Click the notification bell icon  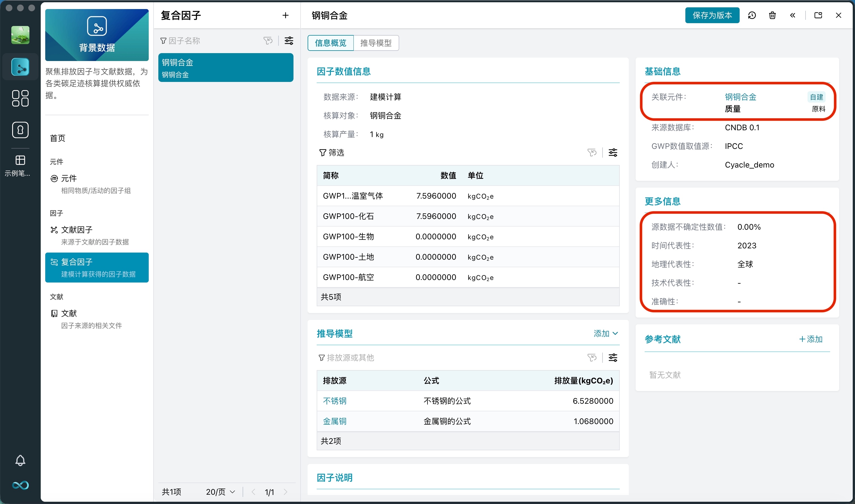point(20,460)
